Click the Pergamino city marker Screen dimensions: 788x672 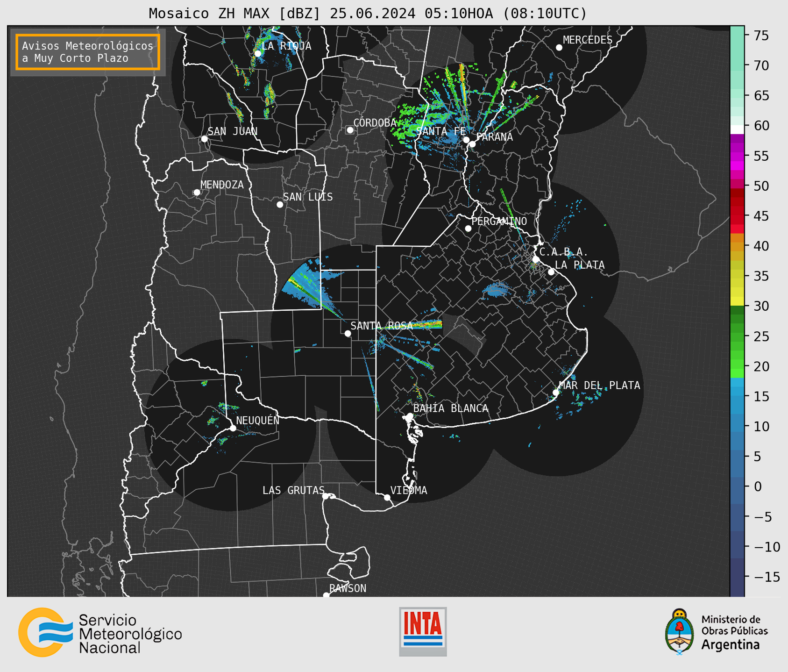[x=468, y=229]
